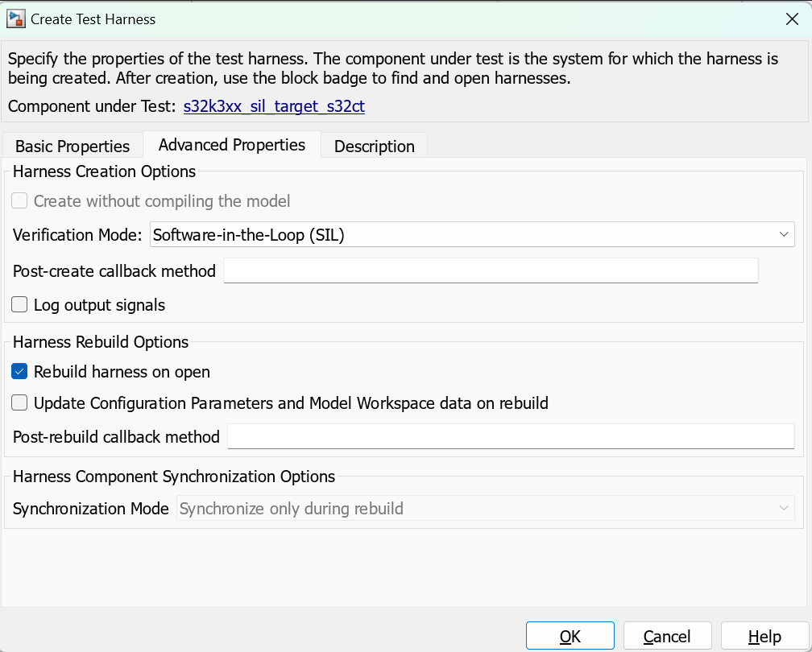Click the Verification Mode dropdown arrow
This screenshot has height=652, width=812.
[x=784, y=234]
